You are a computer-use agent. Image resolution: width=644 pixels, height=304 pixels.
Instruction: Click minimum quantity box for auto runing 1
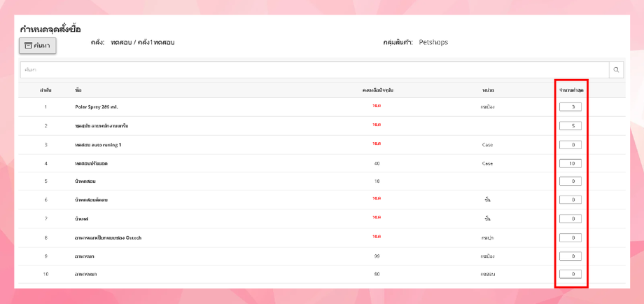570,145
